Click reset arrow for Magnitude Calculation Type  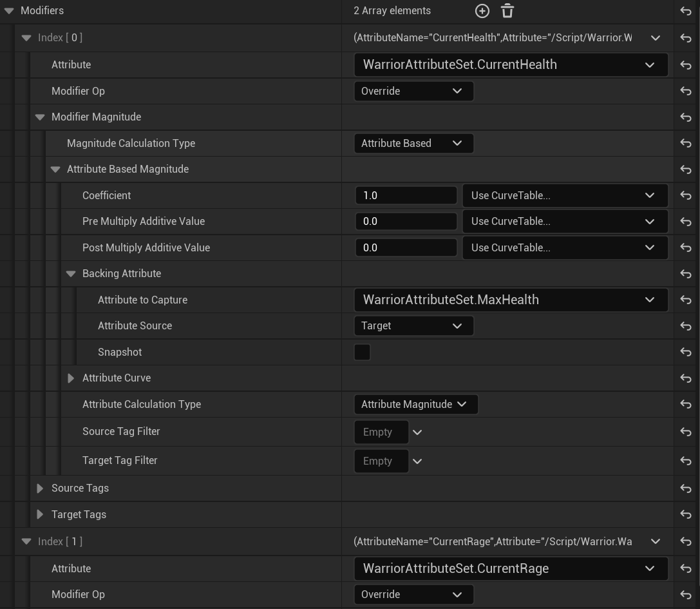point(686,143)
